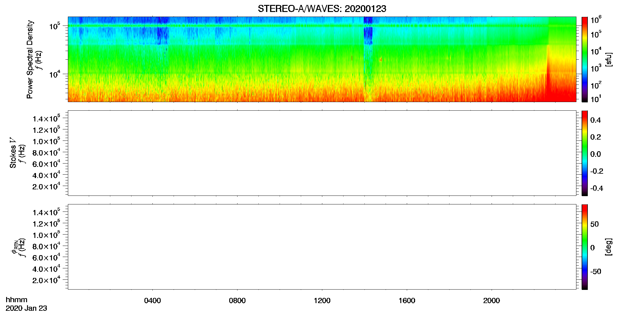Image resolution: width=644 pixels, height=332 pixels.
Task: Select the [deg] unit label
Action: tap(609, 247)
